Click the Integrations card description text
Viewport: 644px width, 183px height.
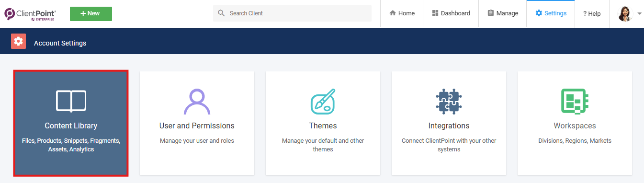point(449,145)
